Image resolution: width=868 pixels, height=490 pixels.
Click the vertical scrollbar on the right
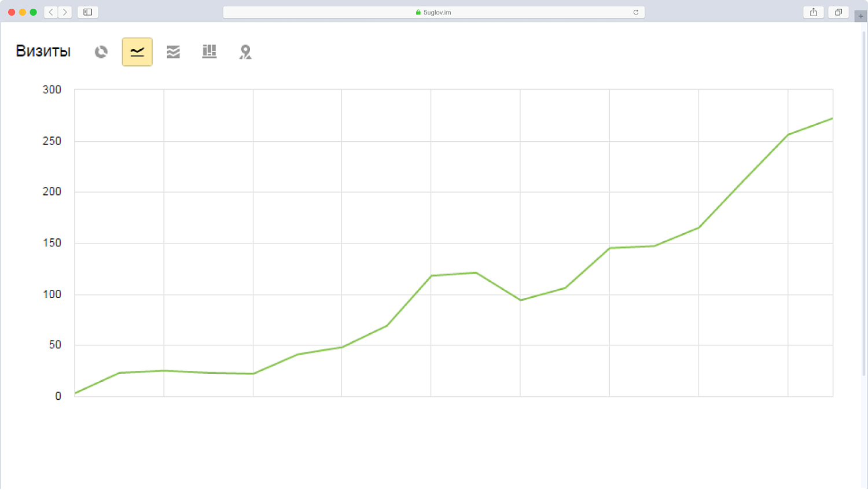(864, 202)
